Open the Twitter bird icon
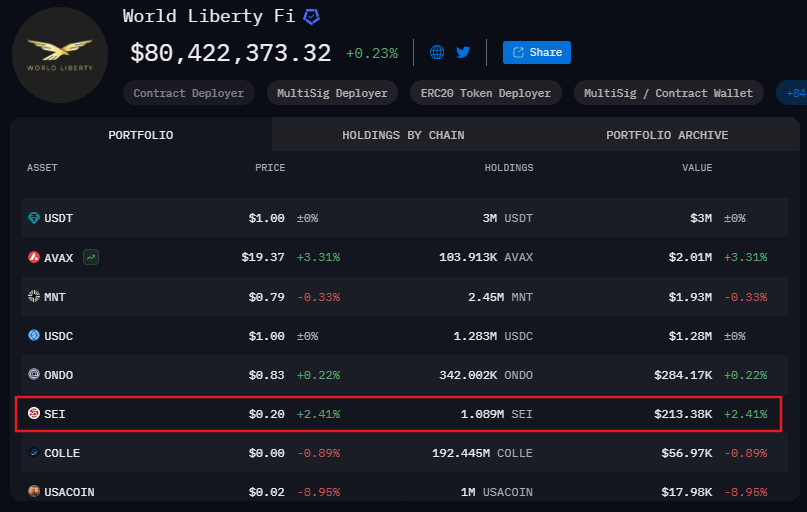Screen dimensions: 807x512 pyautogui.click(x=463, y=52)
